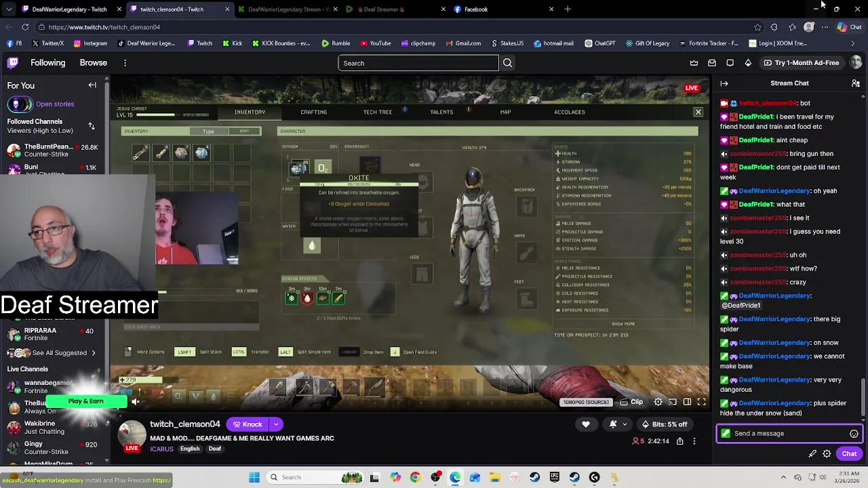Open the Whispers speech bubble icon
The image size is (868, 488).
coord(730,63)
